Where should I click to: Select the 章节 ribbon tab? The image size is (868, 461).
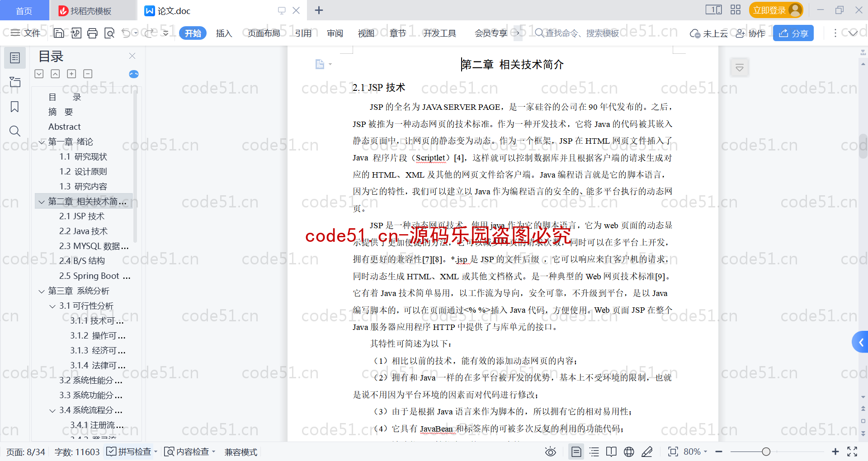click(x=398, y=33)
